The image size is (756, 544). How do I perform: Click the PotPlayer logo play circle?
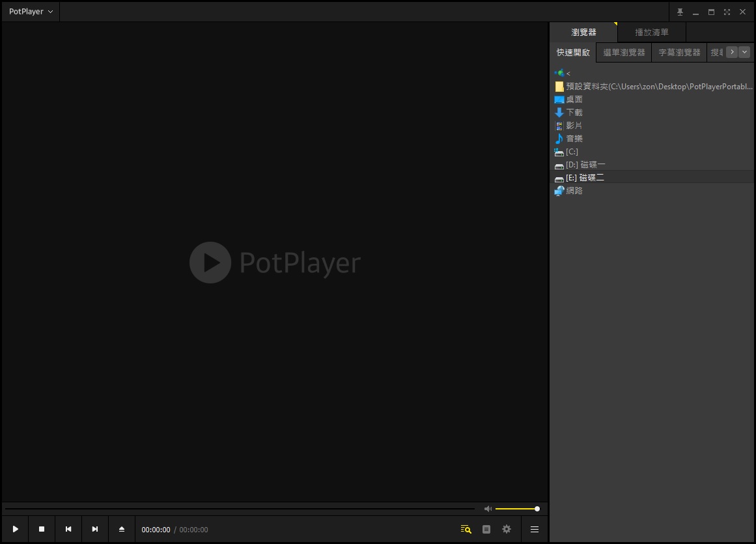coord(210,263)
